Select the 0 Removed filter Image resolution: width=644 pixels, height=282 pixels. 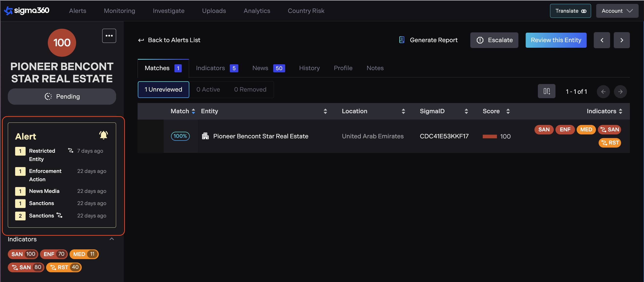click(x=250, y=89)
